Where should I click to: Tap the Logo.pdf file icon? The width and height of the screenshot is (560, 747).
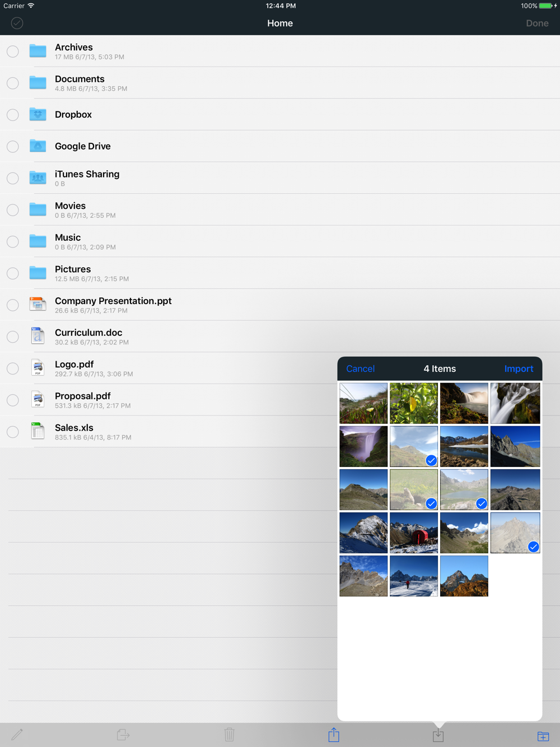[x=38, y=367]
